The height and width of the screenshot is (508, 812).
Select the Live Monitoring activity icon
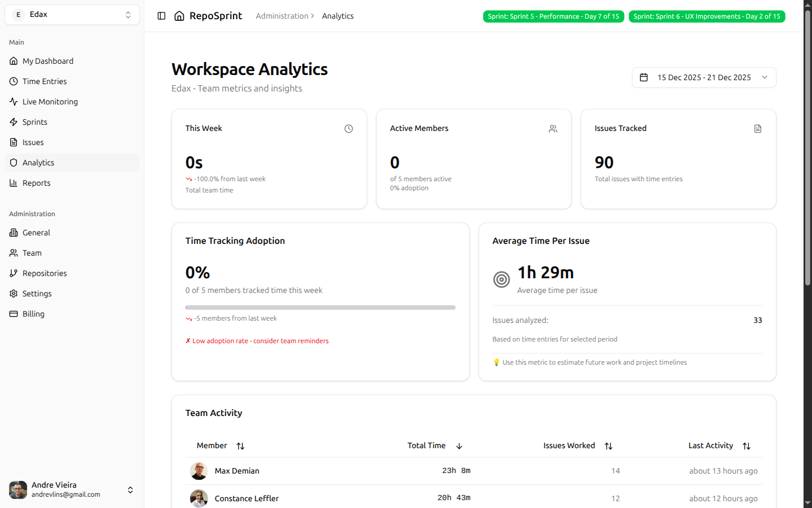[14, 102]
